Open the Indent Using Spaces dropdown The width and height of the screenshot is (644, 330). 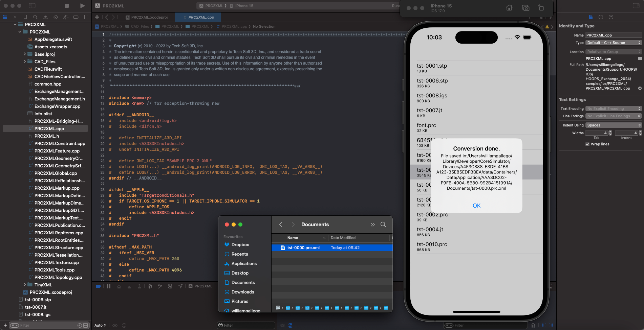point(613,125)
